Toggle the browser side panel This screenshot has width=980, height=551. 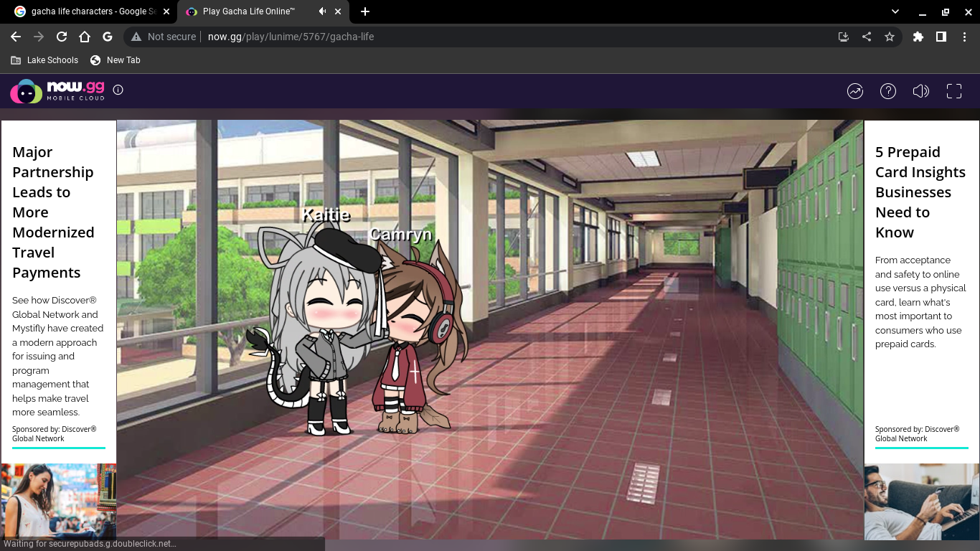coord(941,37)
